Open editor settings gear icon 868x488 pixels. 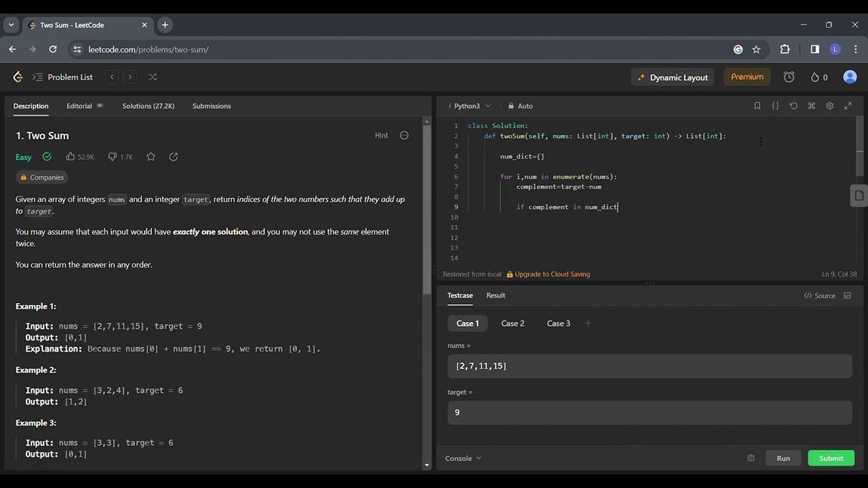pos(829,106)
